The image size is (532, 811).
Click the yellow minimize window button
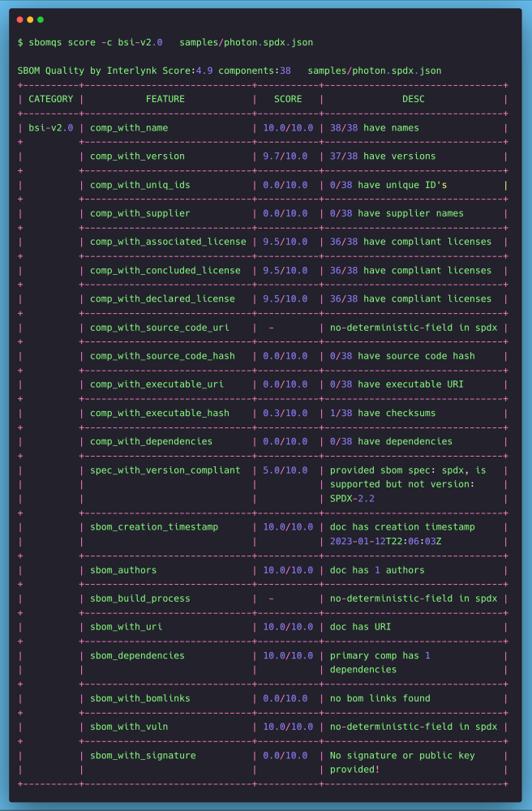31,19
